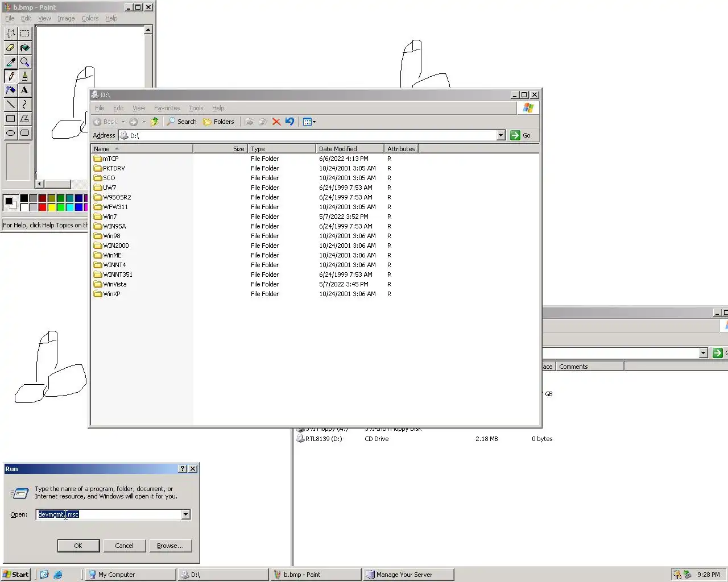Open the mTCP folder icon
This screenshot has height=582, width=728.
(x=98, y=159)
